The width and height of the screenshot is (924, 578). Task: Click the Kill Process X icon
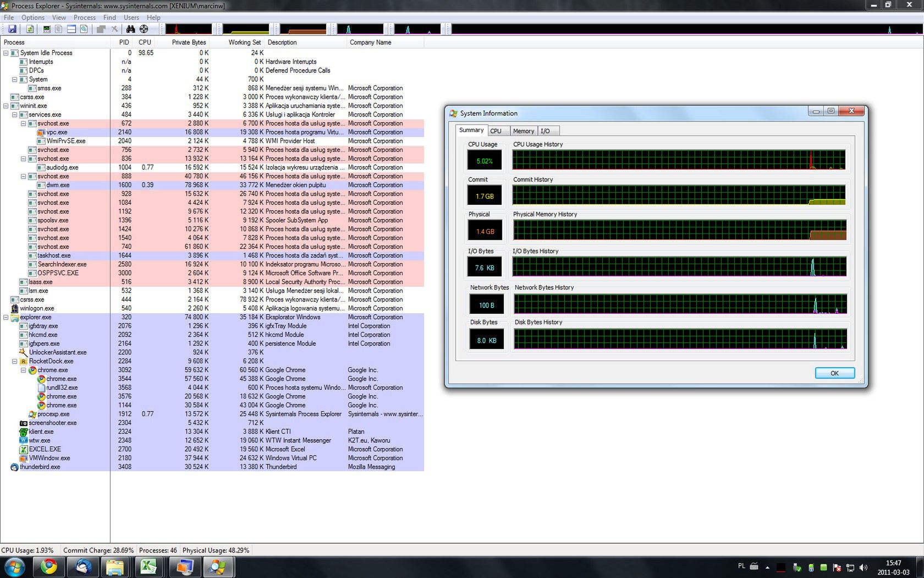tap(114, 29)
